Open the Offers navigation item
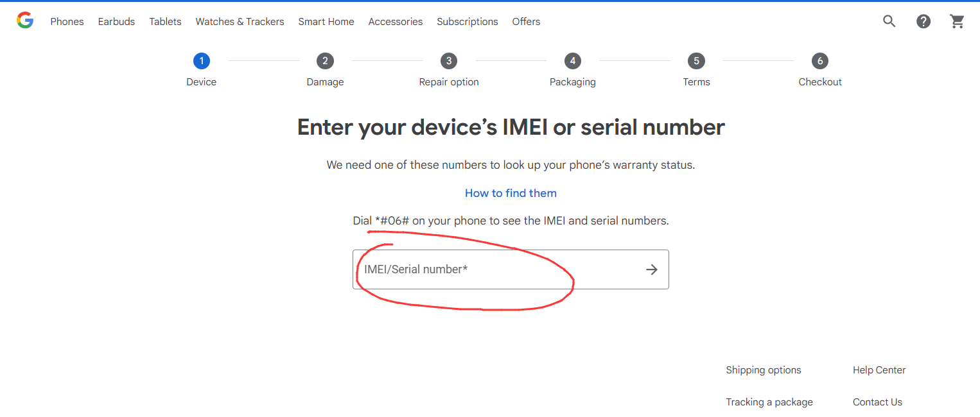 click(x=526, y=21)
